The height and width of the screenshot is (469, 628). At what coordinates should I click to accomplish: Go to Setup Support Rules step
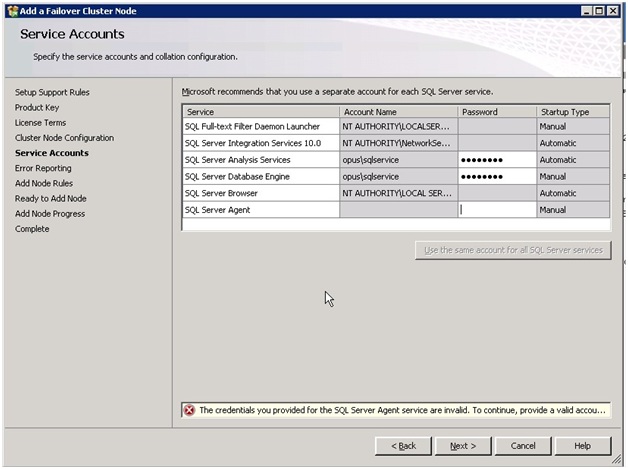point(52,93)
